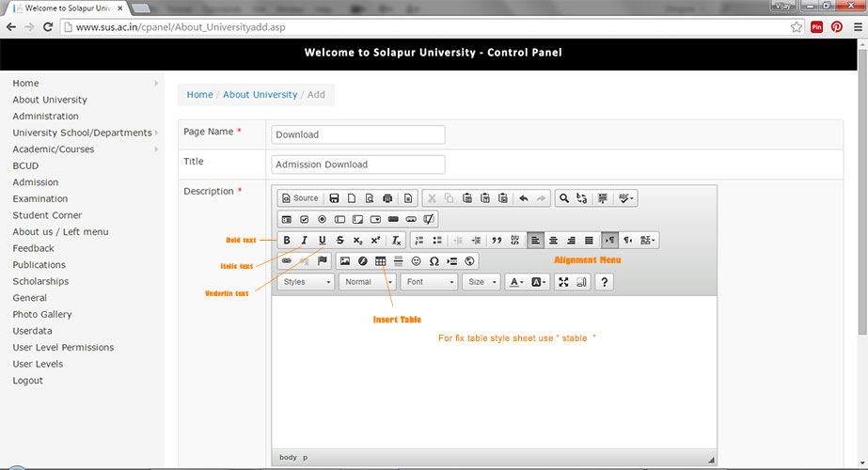The image size is (868, 470).
Task: Set text direction right to left
Action: 627,241
